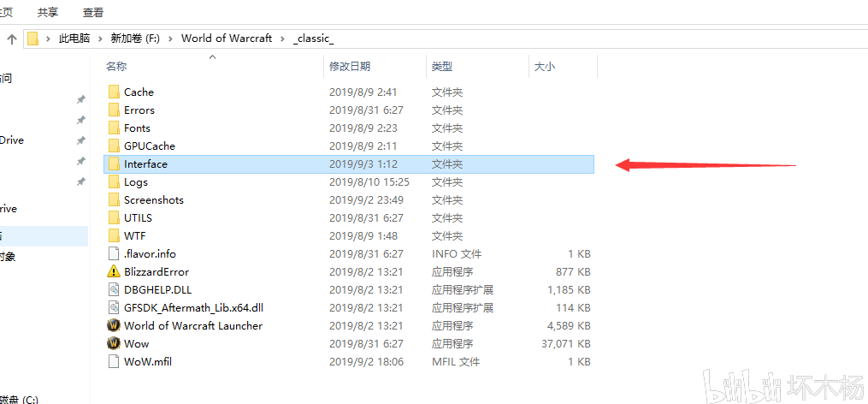Select the UTILS folder icon
This screenshot has height=404, width=868.
tap(114, 217)
